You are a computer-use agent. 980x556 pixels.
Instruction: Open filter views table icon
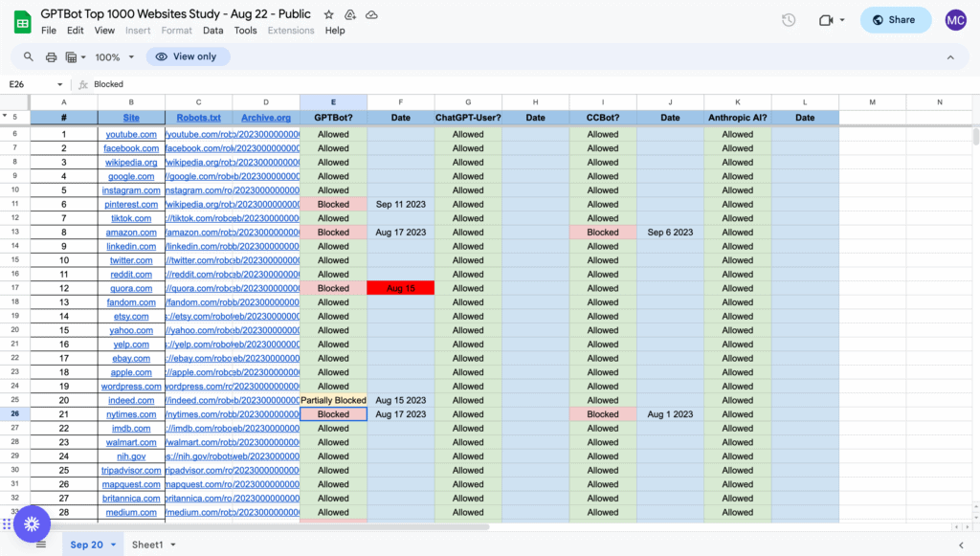click(71, 56)
